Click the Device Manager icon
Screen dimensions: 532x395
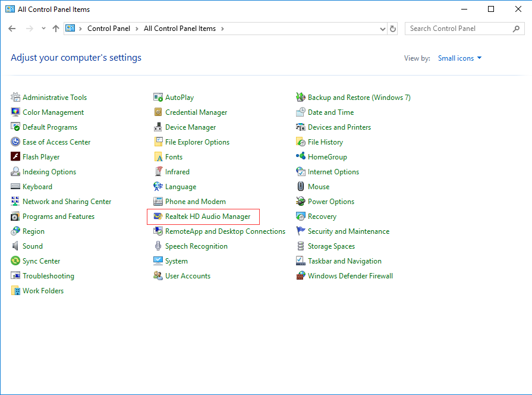(x=158, y=127)
